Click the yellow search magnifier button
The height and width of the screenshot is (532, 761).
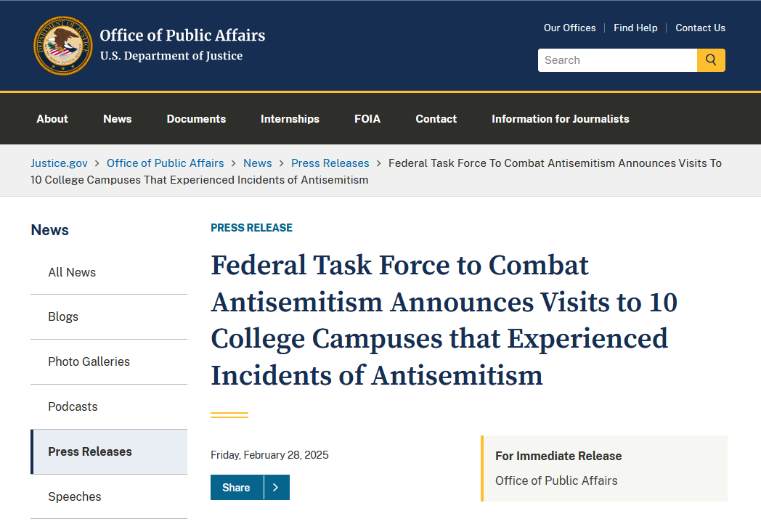[711, 60]
